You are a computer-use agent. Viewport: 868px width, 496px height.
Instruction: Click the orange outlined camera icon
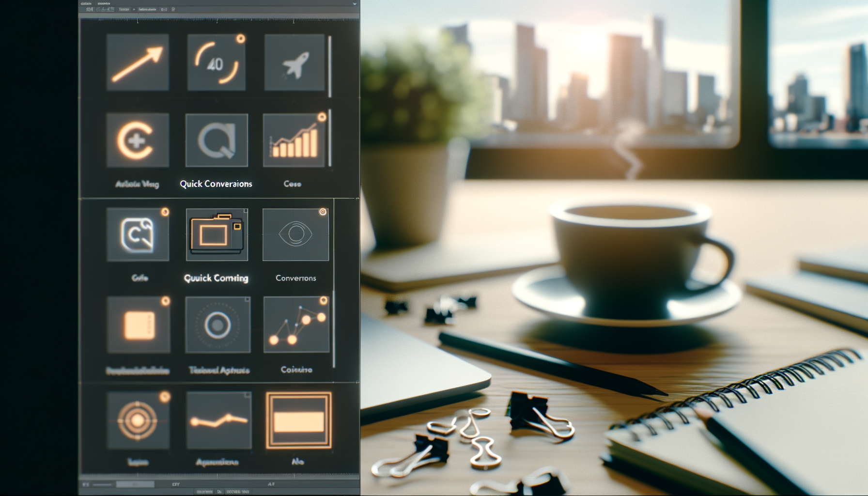coord(217,234)
